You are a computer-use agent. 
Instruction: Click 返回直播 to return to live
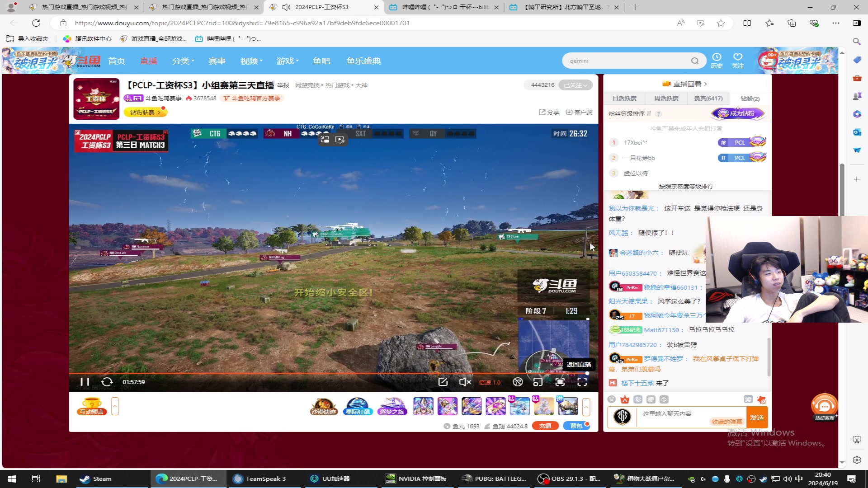(x=579, y=364)
